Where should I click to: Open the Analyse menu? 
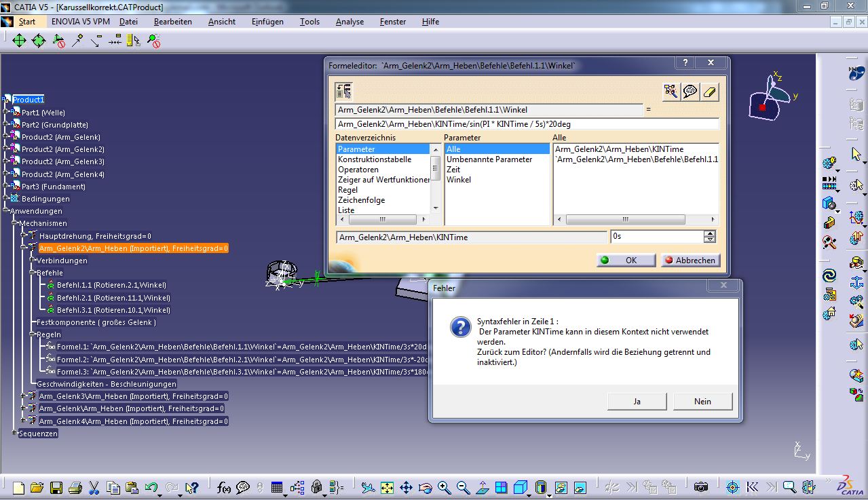[x=350, y=22]
